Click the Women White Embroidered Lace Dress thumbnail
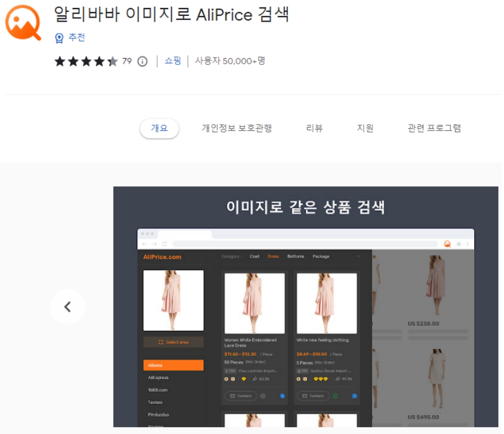Screen dimensions: 504x434 [255, 304]
